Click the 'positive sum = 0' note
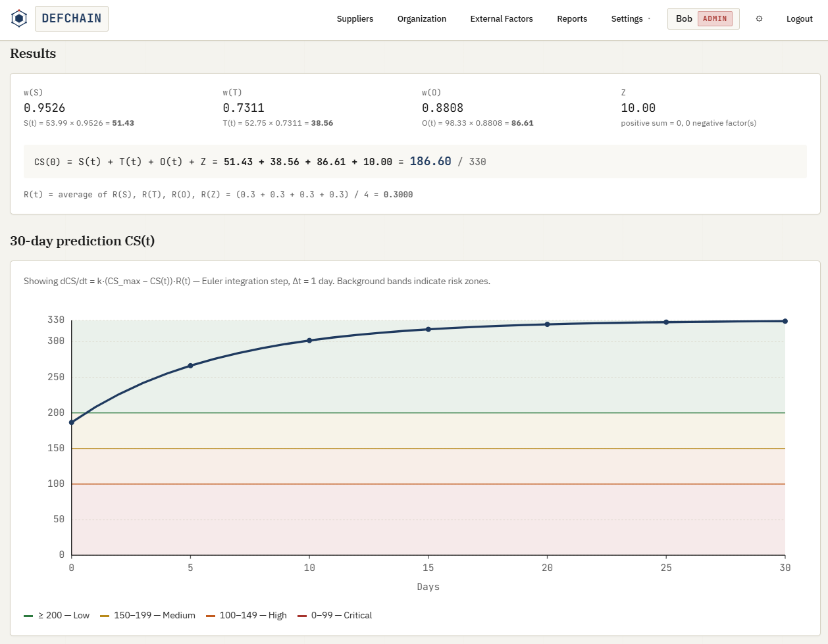The height and width of the screenshot is (644, 828). tap(688, 123)
